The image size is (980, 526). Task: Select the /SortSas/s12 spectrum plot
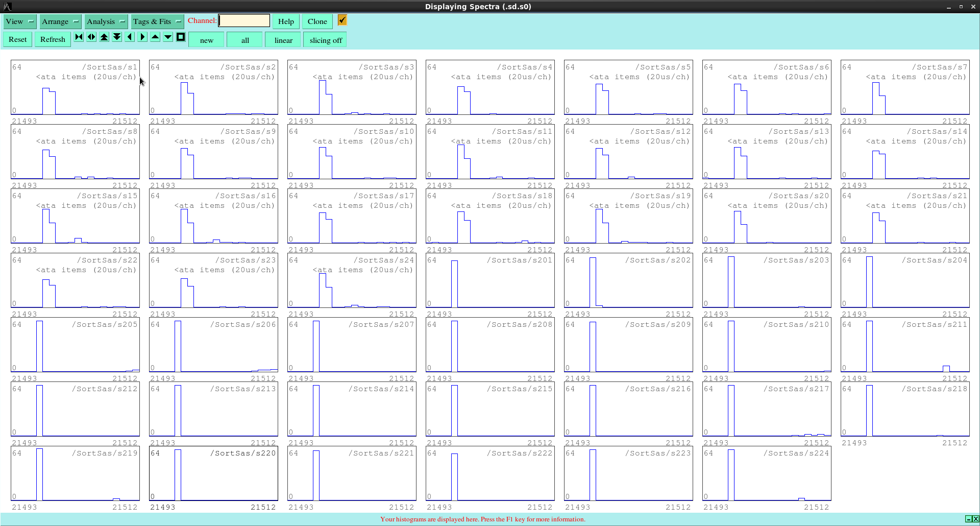pos(628,152)
